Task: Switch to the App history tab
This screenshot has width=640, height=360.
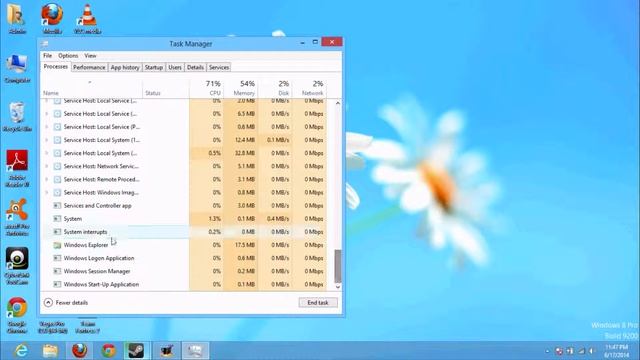Action: pyautogui.click(x=125, y=67)
